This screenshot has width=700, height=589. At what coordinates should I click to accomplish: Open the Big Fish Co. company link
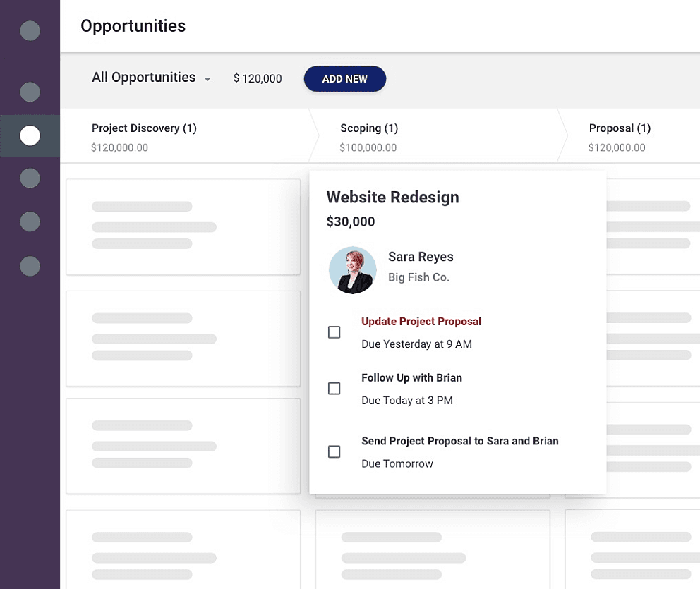pos(418,277)
